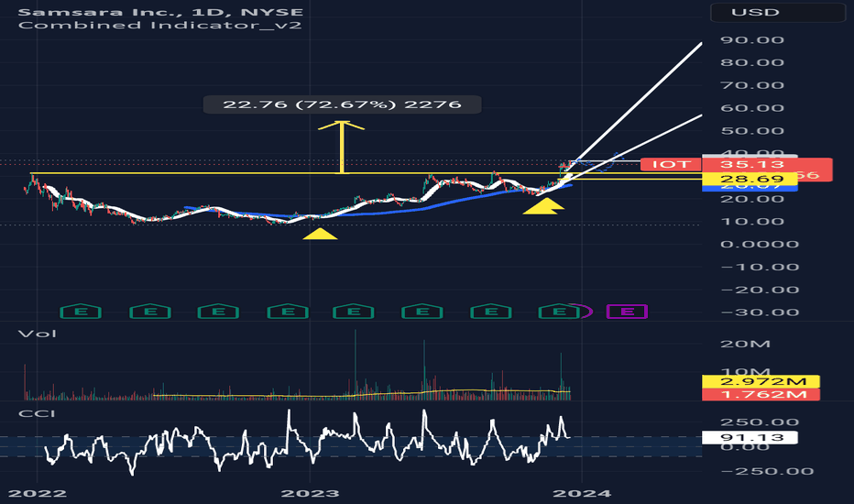Click the −250.00 CCI axis label
This screenshot has width=854, height=504.
coord(767,471)
